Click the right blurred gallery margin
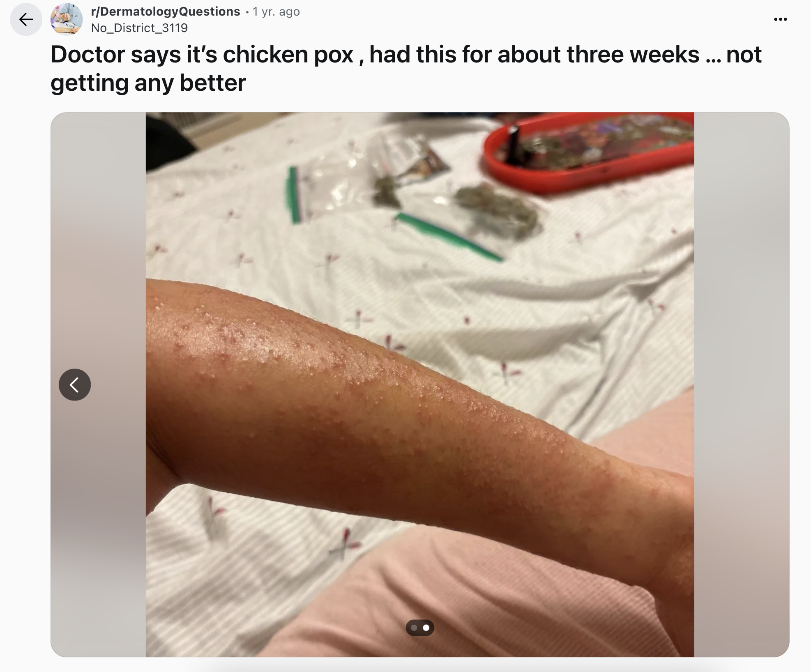The image size is (811, 672). (x=742, y=384)
